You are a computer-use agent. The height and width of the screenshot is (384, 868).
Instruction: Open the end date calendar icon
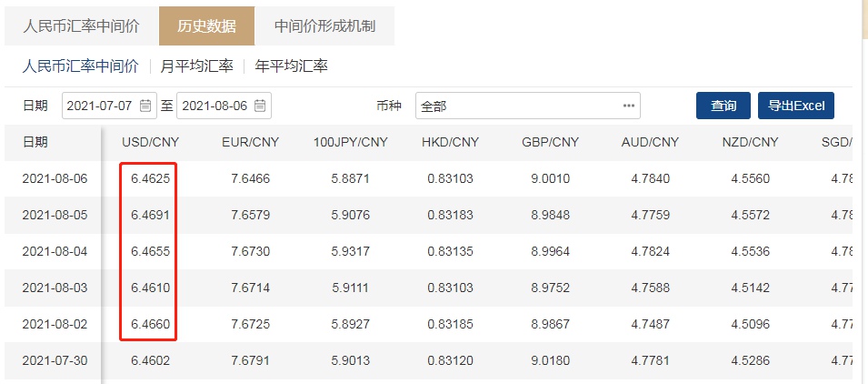coord(260,106)
